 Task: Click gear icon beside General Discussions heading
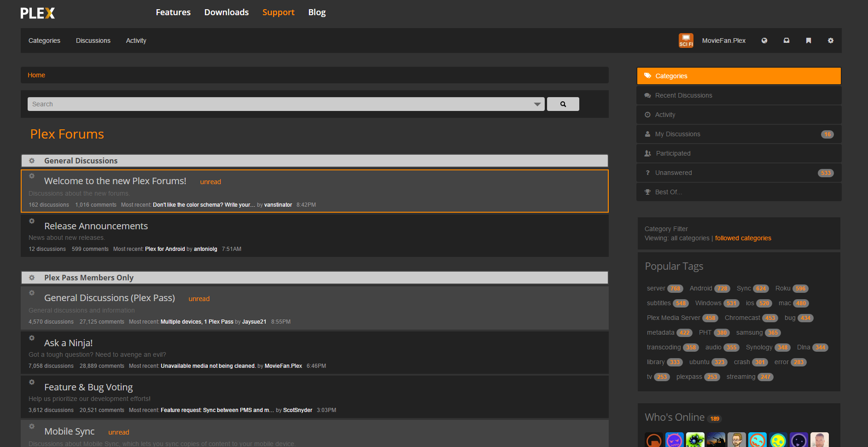pos(32,161)
